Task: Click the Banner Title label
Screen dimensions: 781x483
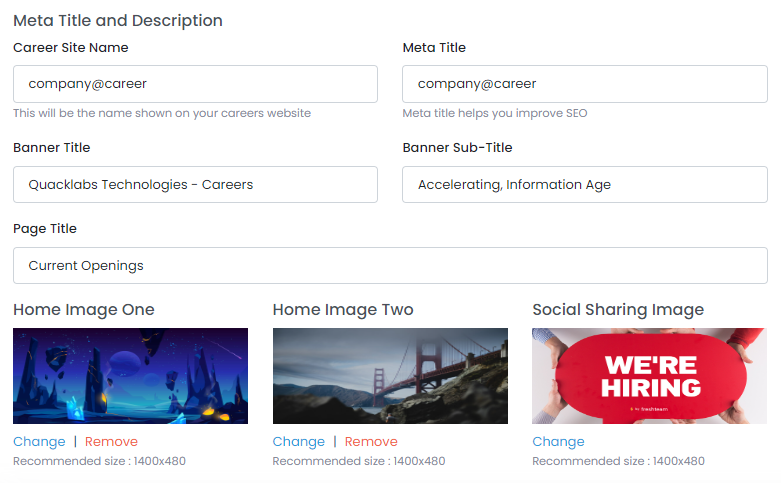Action: click(51, 147)
